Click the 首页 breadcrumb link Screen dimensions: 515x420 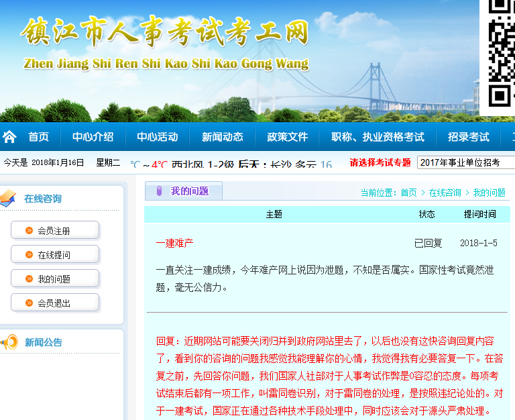coord(408,193)
